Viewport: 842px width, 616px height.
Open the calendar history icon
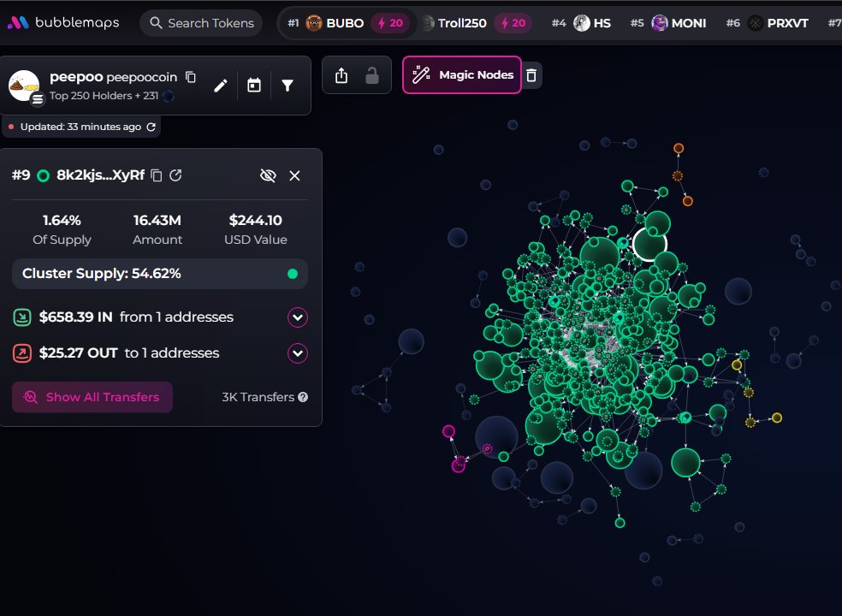[x=254, y=86]
